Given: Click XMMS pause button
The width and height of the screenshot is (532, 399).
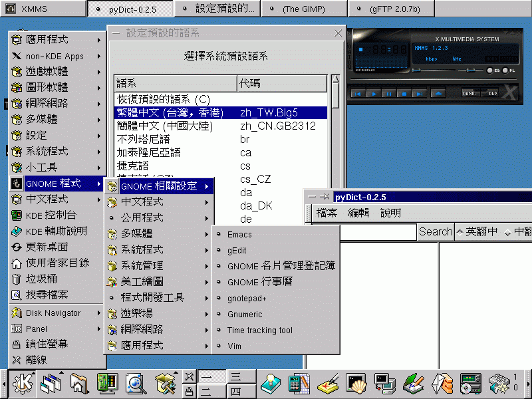Looking at the screenshot, I should tap(389, 94).
